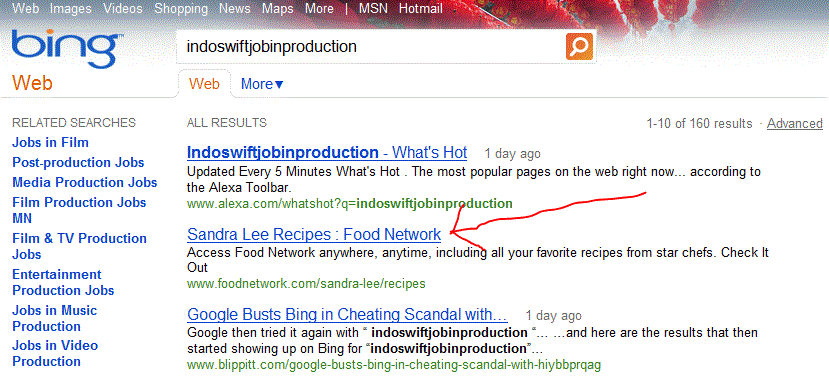Open Google Busts Bing in Cheating Scandal result
Screen dimensions: 829x381
347,314
